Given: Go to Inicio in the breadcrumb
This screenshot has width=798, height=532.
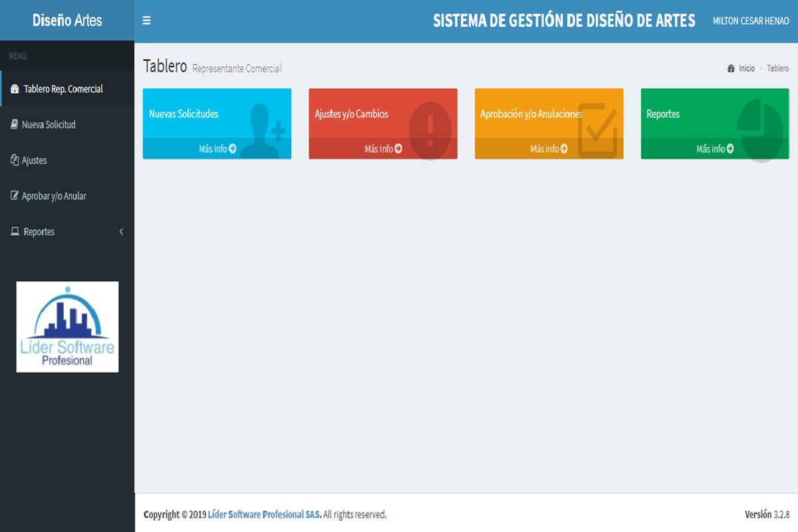Looking at the screenshot, I should pyautogui.click(x=746, y=68).
